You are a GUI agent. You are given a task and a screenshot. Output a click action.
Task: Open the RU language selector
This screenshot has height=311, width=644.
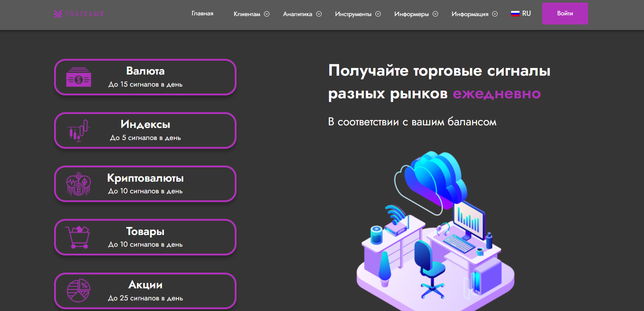(x=526, y=14)
